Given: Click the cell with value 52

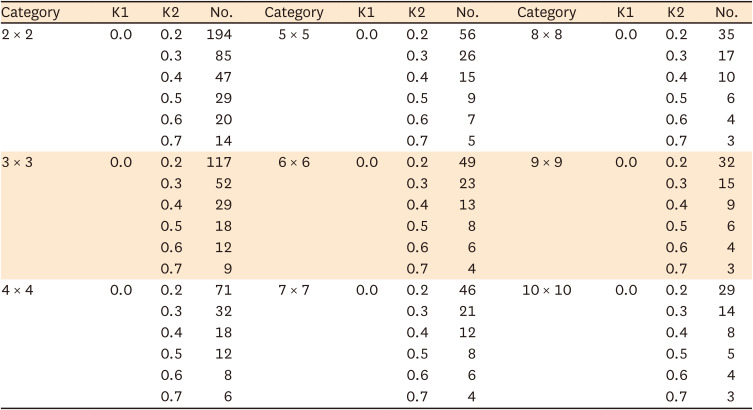Looking at the screenshot, I should tap(224, 183).
